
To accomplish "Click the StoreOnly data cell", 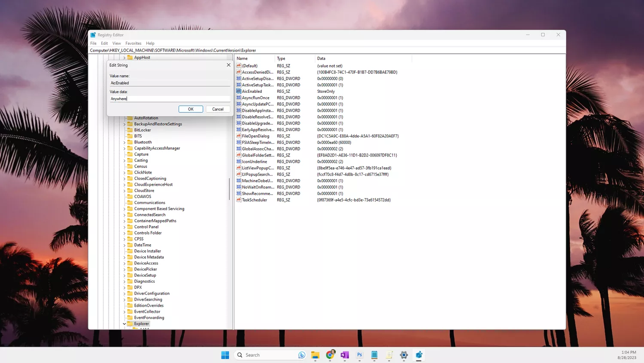I will (x=326, y=92).
